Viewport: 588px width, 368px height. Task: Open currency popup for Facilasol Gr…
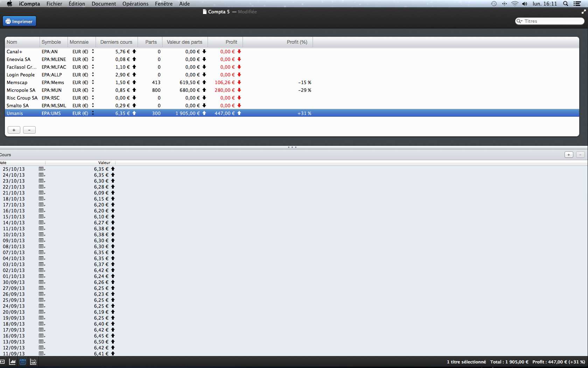point(93,67)
